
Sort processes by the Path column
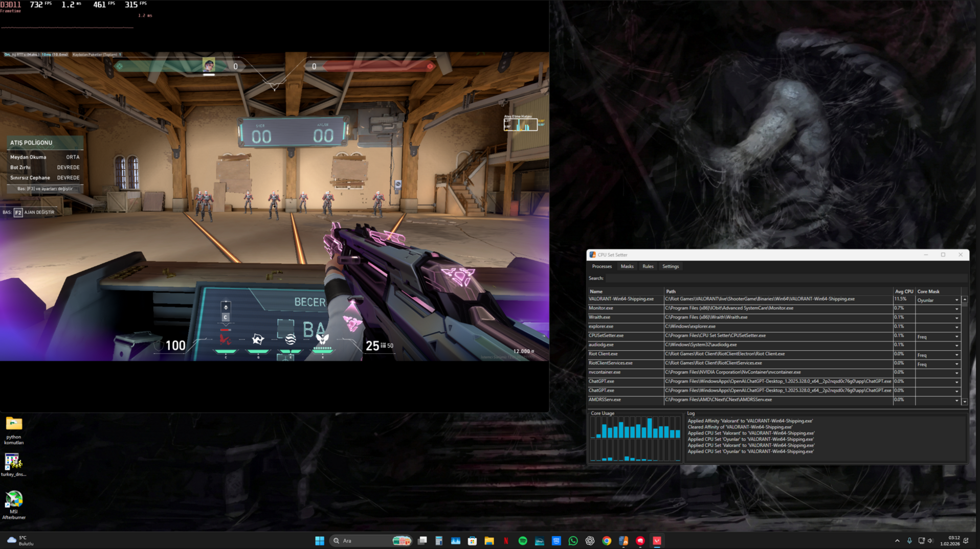pos(778,291)
